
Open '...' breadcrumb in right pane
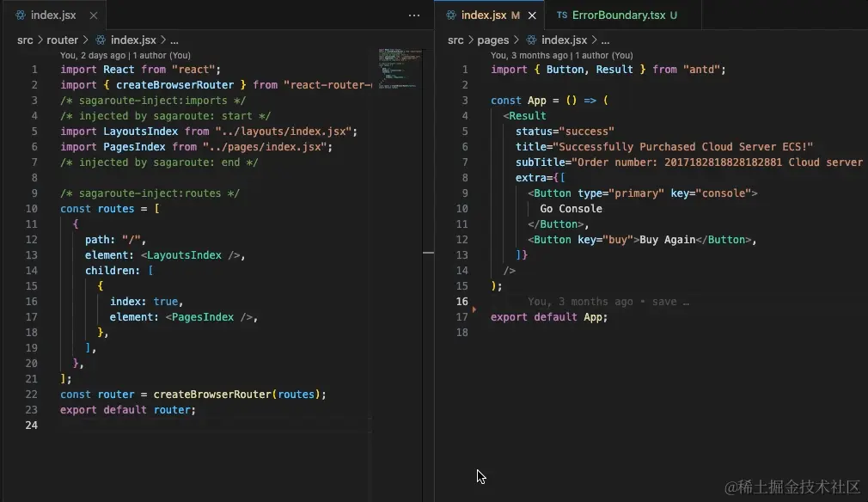[605, 40]
